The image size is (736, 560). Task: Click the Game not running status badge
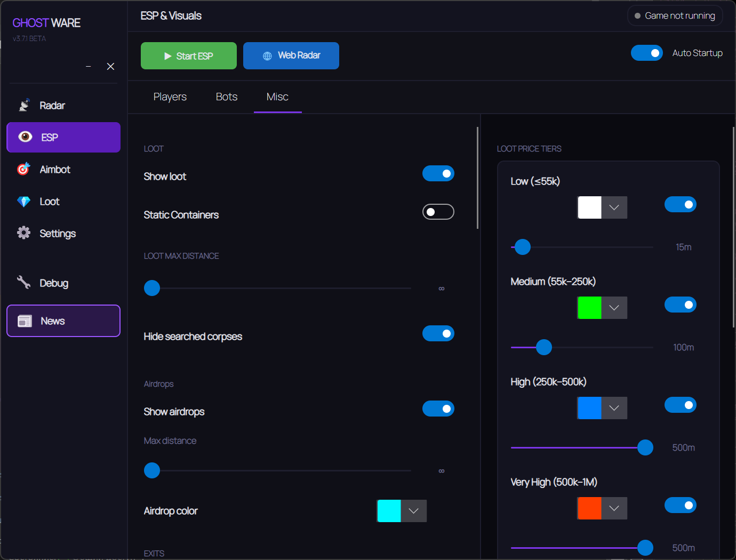point(675,15)
